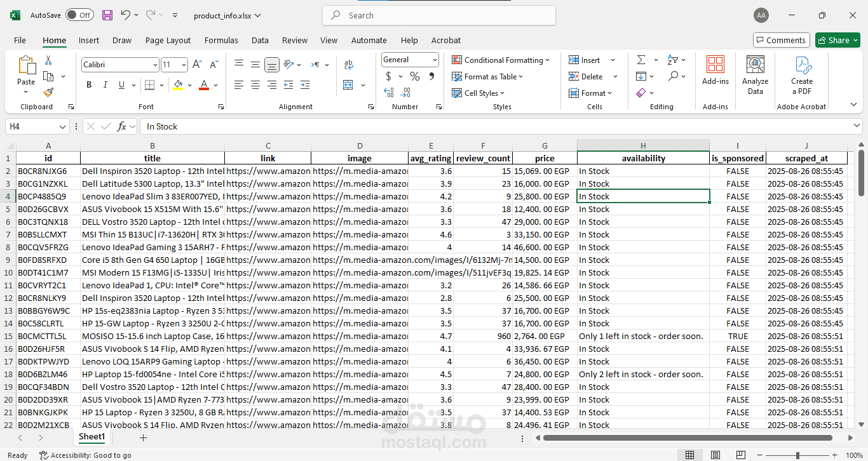Viewport: 868px width, 461px height.
Task: Open the General number format dropdown
Action: pos(435,60)
